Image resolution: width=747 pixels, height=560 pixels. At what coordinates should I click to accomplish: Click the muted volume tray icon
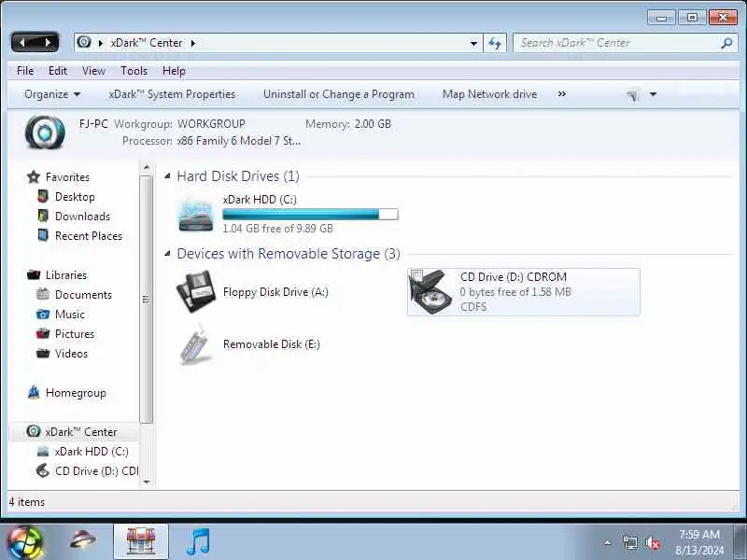[x=652, y=543]
